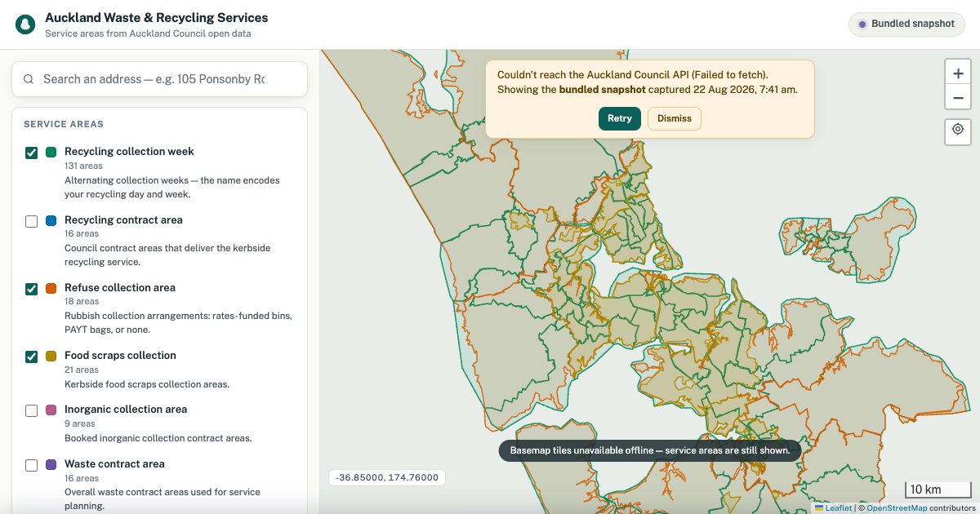The height and width of the screenshot is (514, 980).
Task: Click the Refuse collection area label
Action: point(120,288)
